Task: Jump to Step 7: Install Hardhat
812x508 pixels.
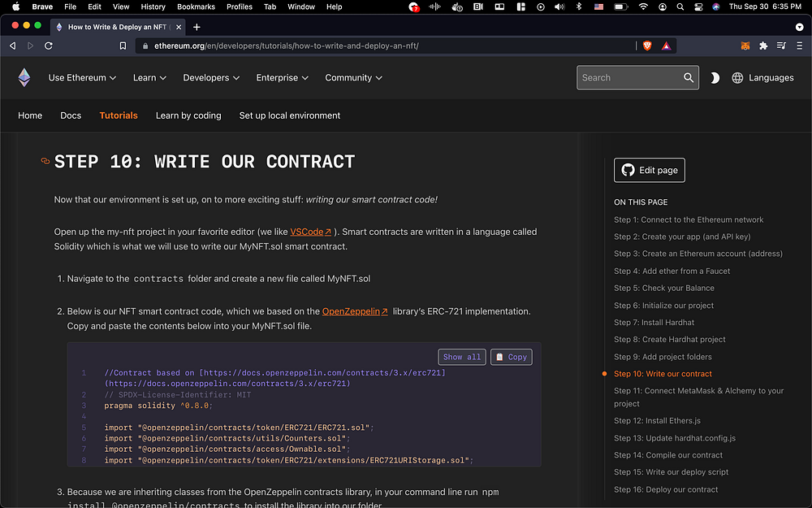Action: click(x=654, y=323)
